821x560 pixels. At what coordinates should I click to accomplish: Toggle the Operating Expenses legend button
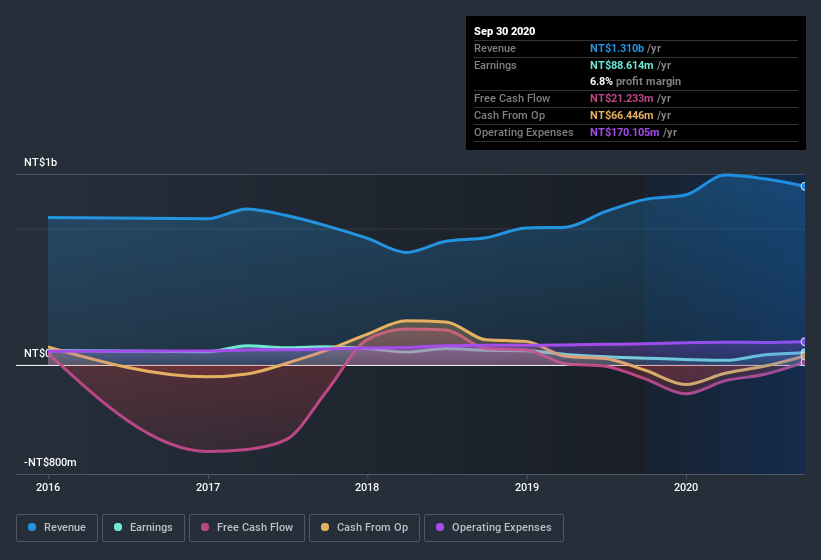click(494, 528)
